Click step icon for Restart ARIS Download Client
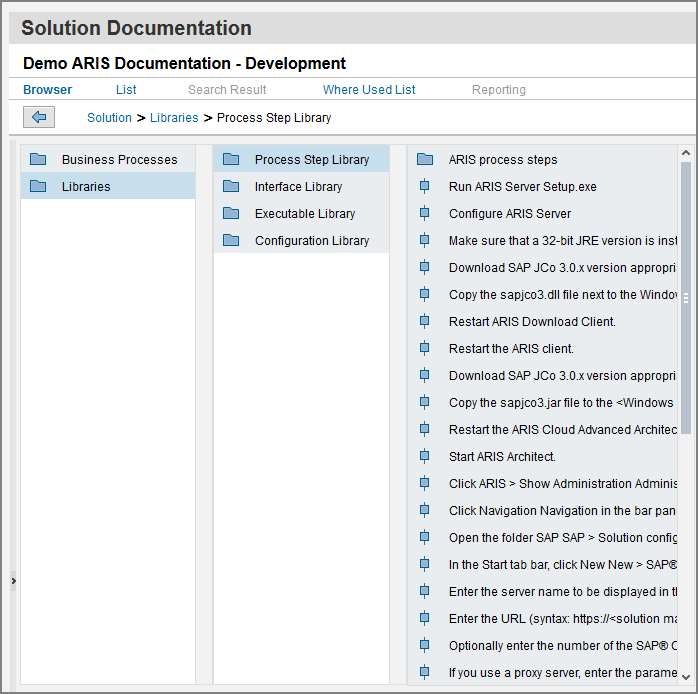Image resolution: width=698 pixels, height=694 pixels. coord(425,321)
